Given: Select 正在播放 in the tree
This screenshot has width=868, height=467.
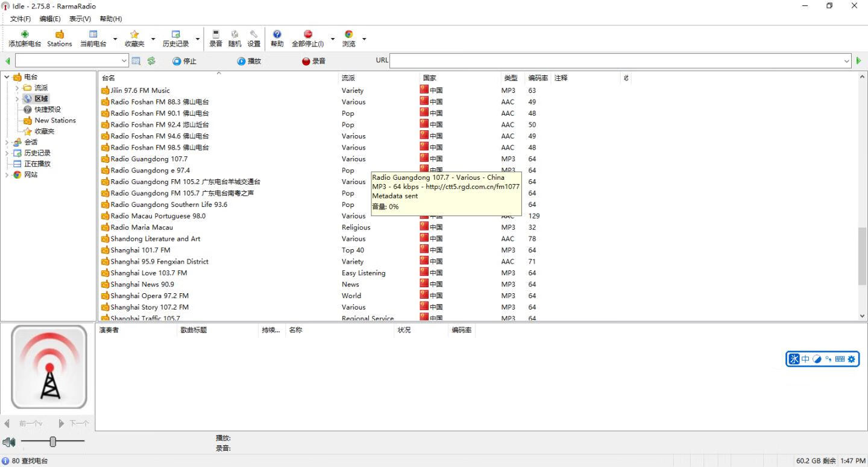Looking at the screenshot, I should tap(37, 164).
